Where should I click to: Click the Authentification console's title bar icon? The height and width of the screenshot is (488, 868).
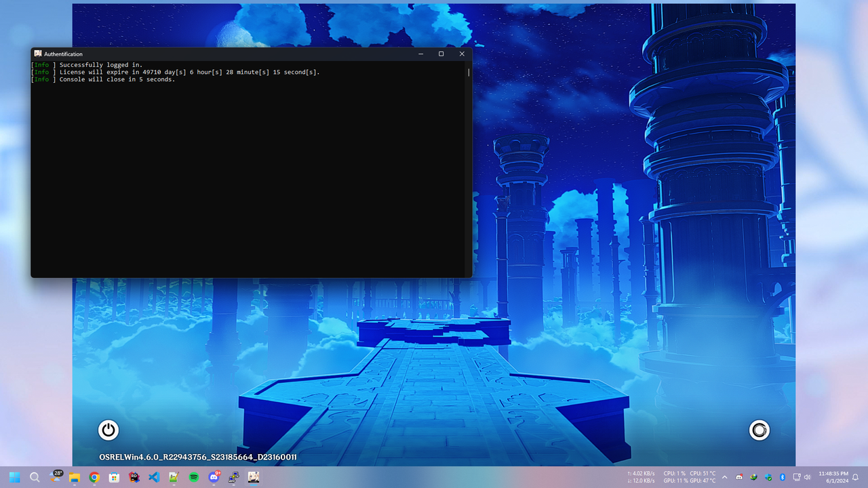click(38, 54)
